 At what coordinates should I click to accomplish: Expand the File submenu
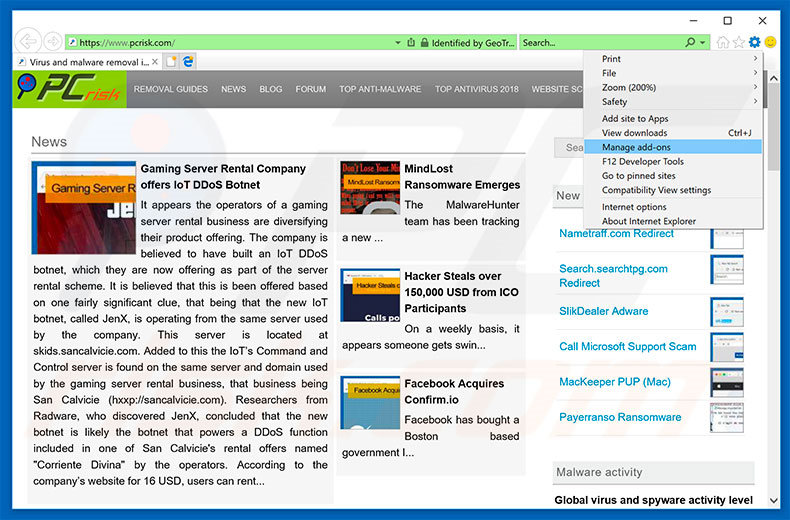click(x=673, y=73)
